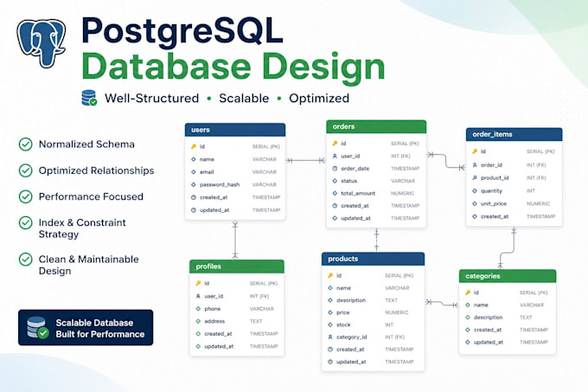Click the diamond icon beside password_hash
The height and width of the screenshot is (392, 588).
click(x=194, y=184)
